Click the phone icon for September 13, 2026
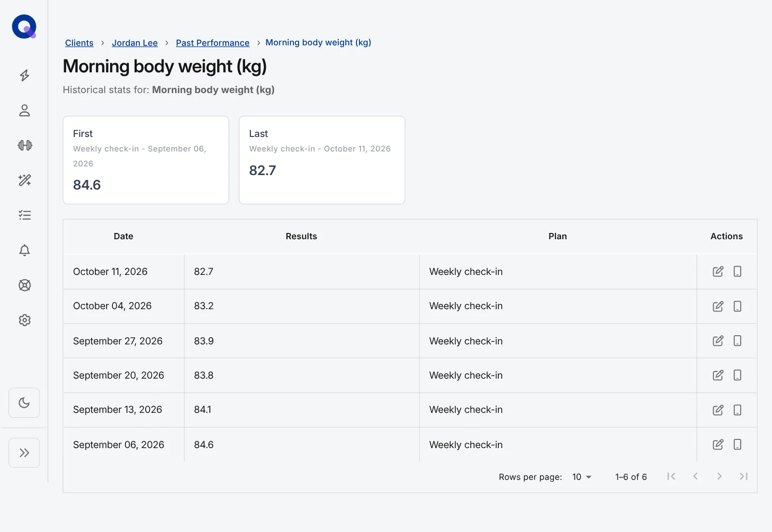772x532 pixels. pos(737,410)
